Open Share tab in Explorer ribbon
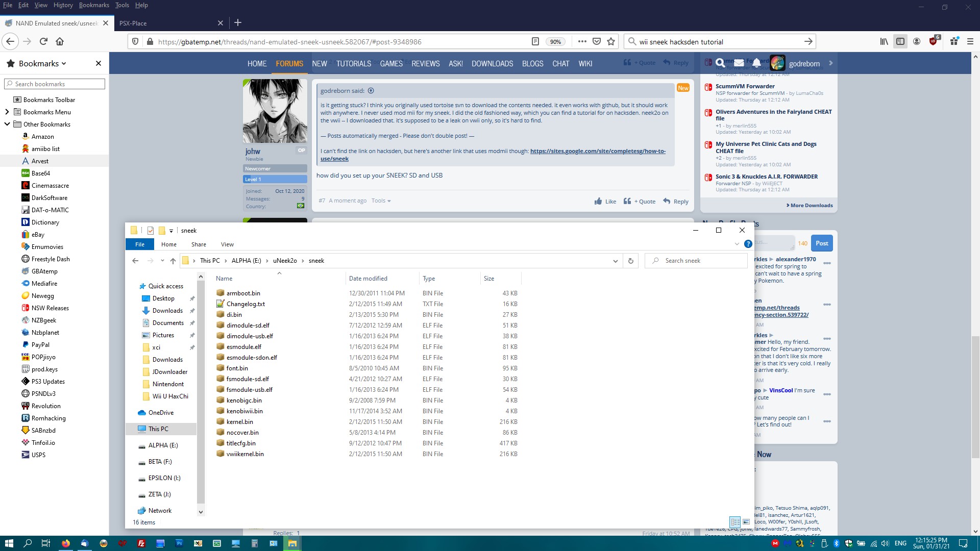980x551 pixels. click(199, 244)
